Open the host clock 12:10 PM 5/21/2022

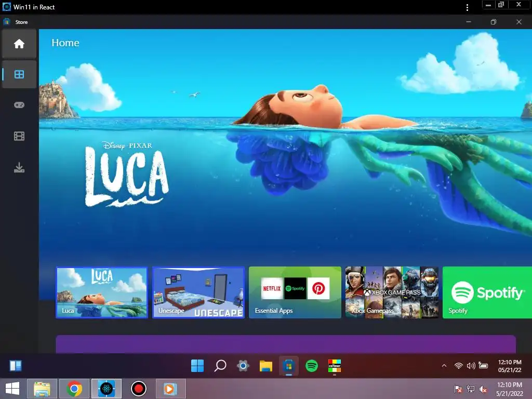[509, 389]
